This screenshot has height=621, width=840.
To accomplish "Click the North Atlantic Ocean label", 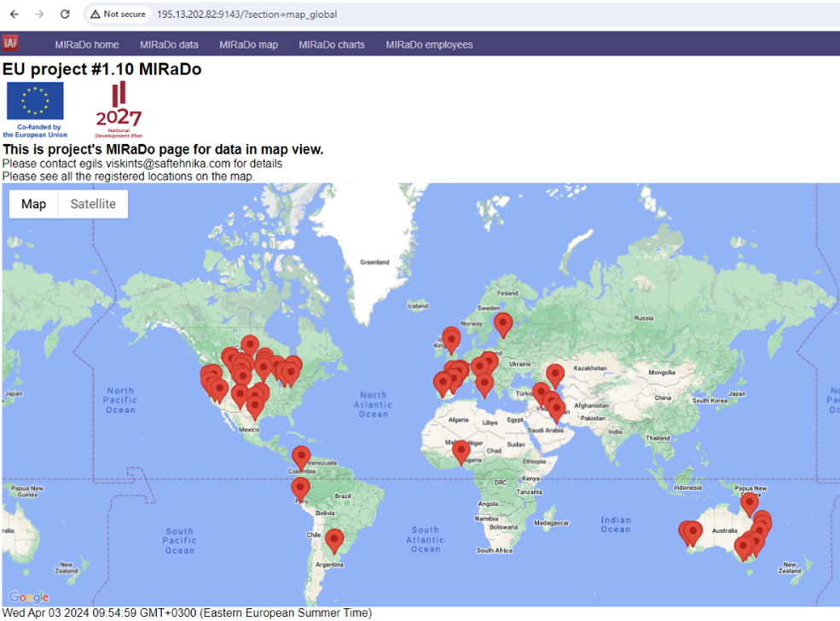I will tap(374, 404).
